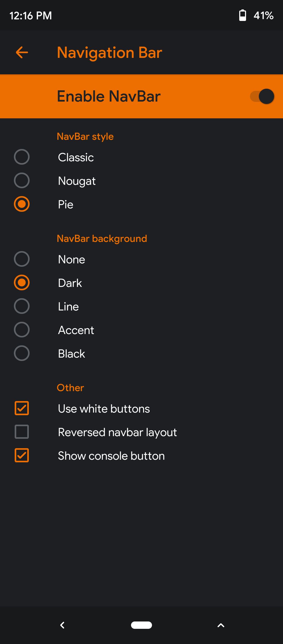Pick the Dark navbar background

click(22, 283)
